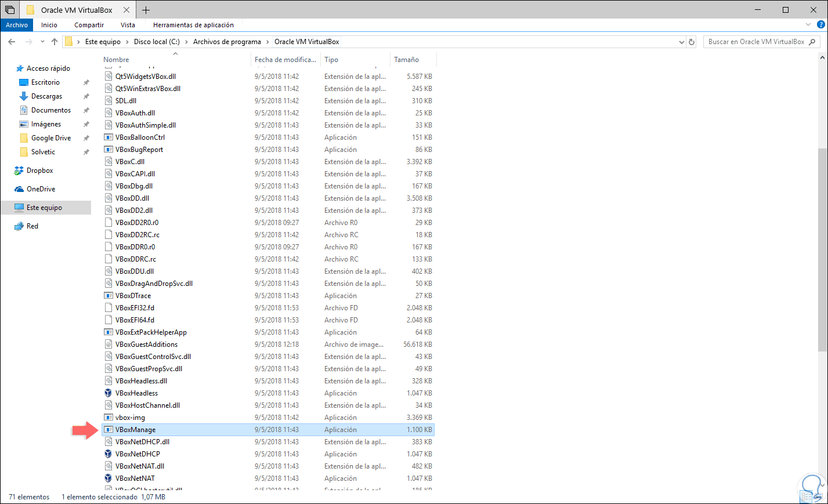Click the search magnifier icon
The width and height of the screenshot is (828, 504).
(812, 42)
